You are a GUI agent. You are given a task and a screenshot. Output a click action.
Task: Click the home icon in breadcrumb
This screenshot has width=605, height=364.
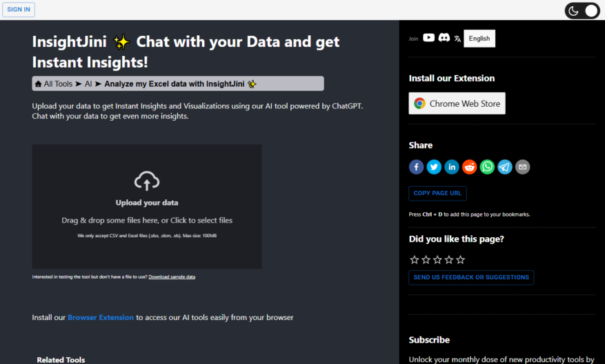38,83
